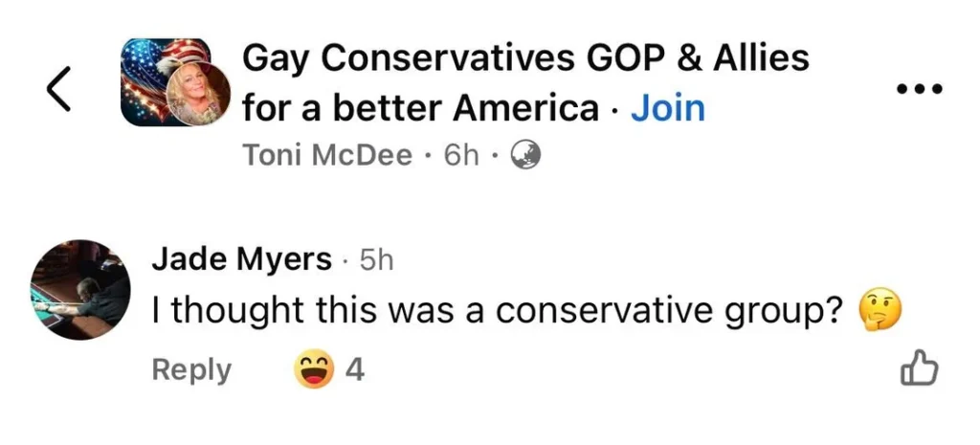View Jade Myers' profile picture

[80, 289]
